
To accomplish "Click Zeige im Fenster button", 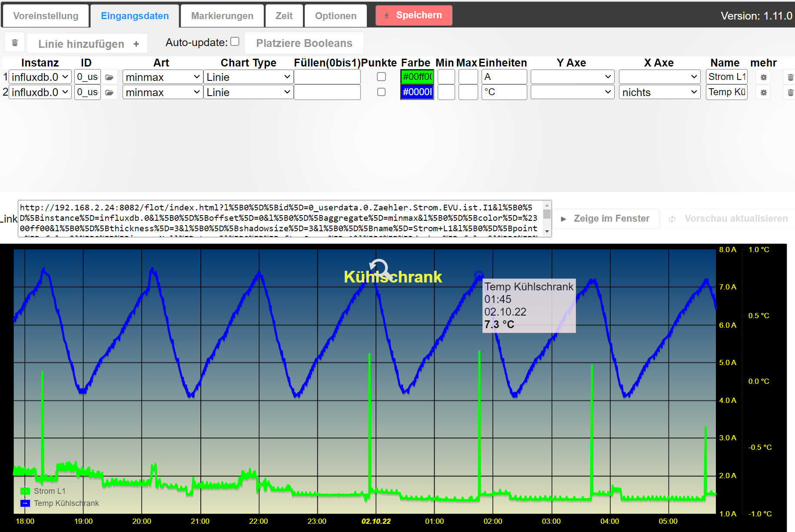I will point(605,219).
